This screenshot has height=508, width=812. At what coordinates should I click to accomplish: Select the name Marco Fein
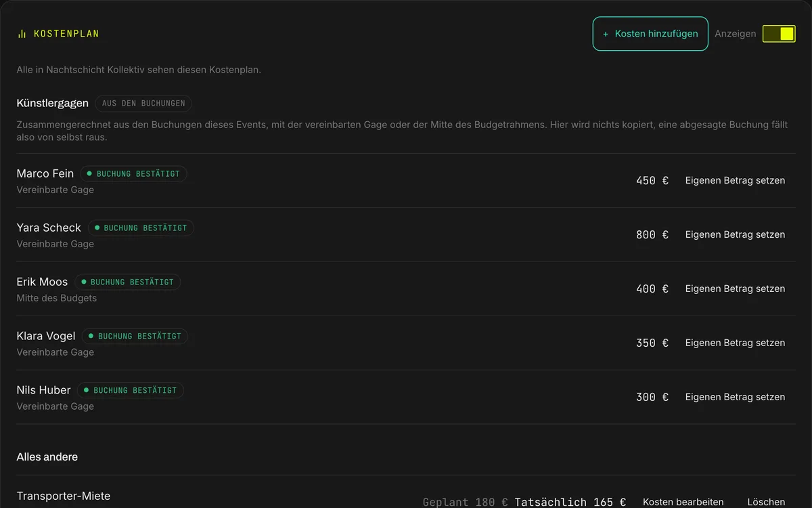point(45,173)
